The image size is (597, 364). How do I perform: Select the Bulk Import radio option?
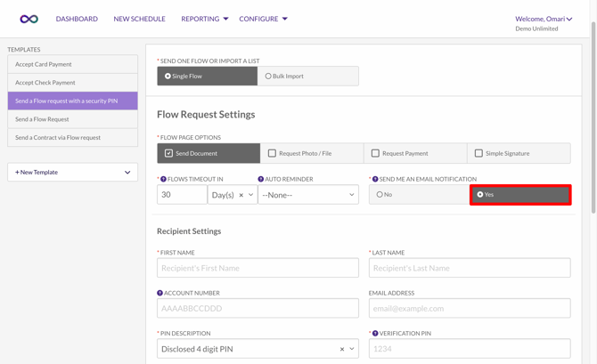click(x=268, y=77)
